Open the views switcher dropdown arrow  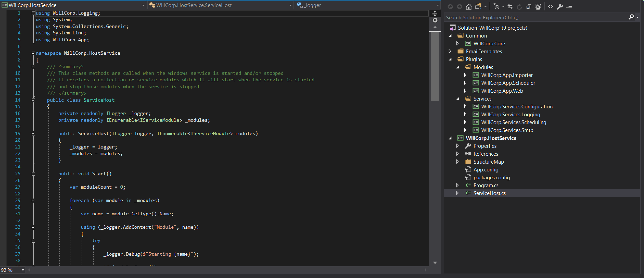[x=486, y=7]
